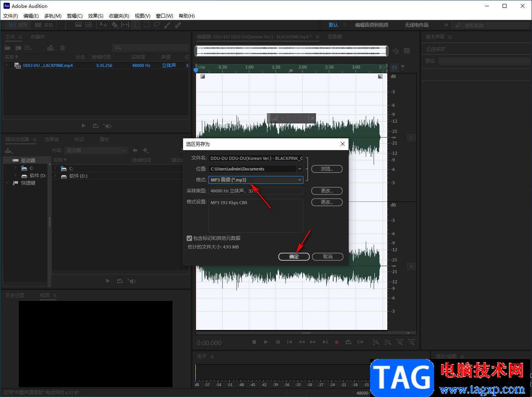The width and height of the screenshot is (532, 397).
Task: Click the 取消 button
Action: [328, 257]
